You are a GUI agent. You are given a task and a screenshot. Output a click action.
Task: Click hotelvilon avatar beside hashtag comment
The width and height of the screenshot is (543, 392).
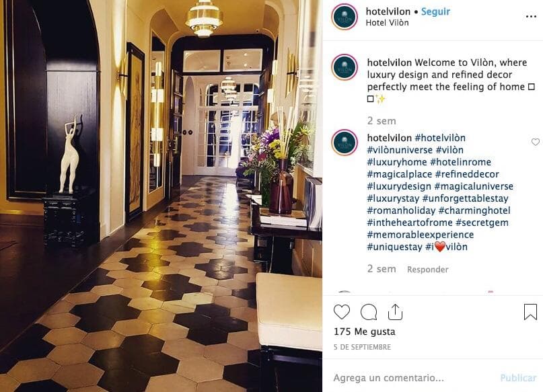point(345,143)
